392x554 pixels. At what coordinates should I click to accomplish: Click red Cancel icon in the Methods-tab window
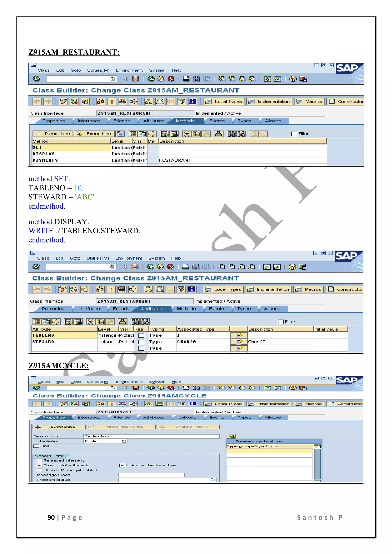[x=171, y=79]
